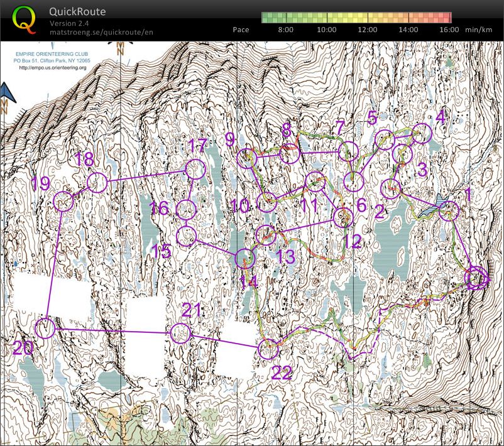Open the empo.us.orienteering.org URL
Screen dimensions: 504x446
pyautogui.click(x=53, y=68)
